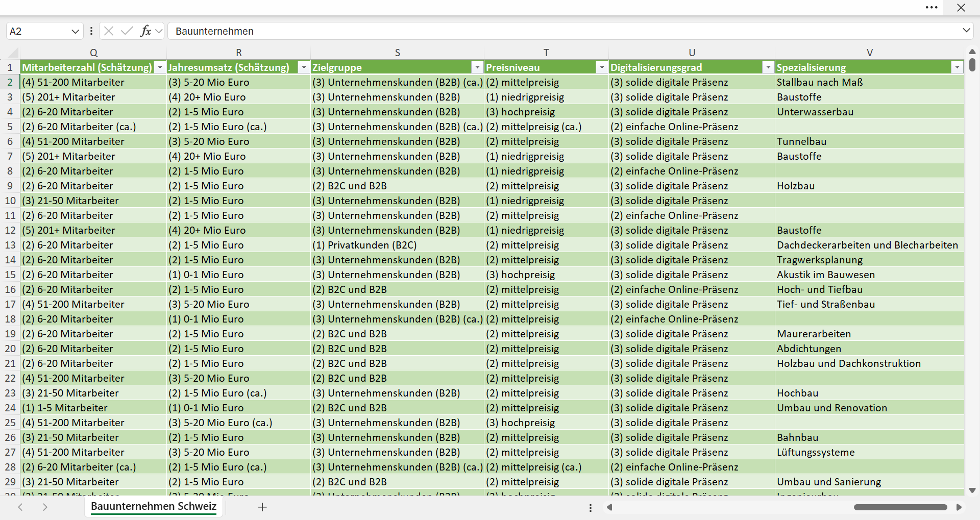The width and height of the screenshot is (980, 520).
Task: Click the cancel formula X icon
Action: click(x=109, y=31)
